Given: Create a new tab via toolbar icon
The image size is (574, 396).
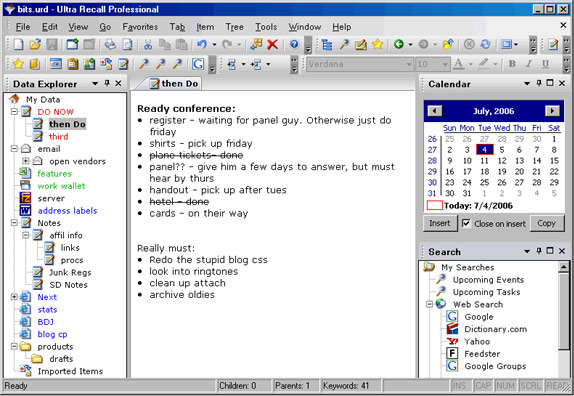Looking at the screenshot, I should tap(72, 45).
